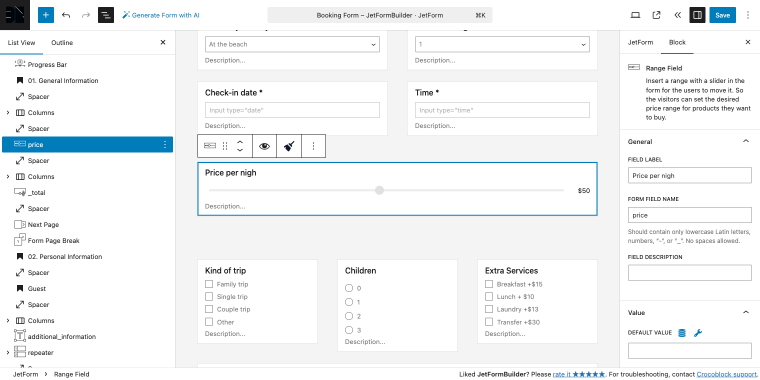Close the settings sidebar
This screenshot has height=380, width=760.
pos(747,42)
